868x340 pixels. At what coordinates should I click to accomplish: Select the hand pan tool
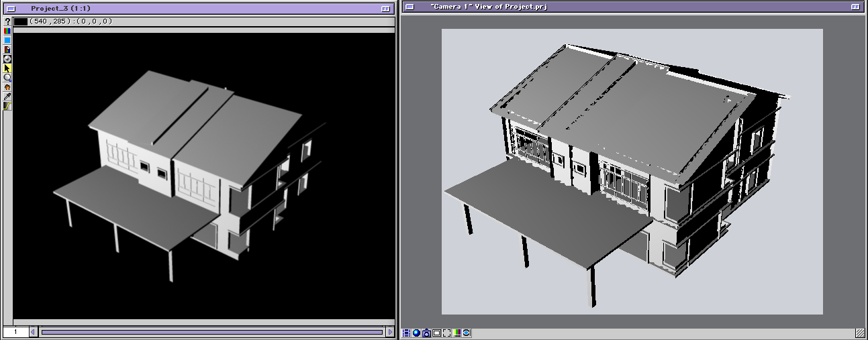[x=7, y=87]
